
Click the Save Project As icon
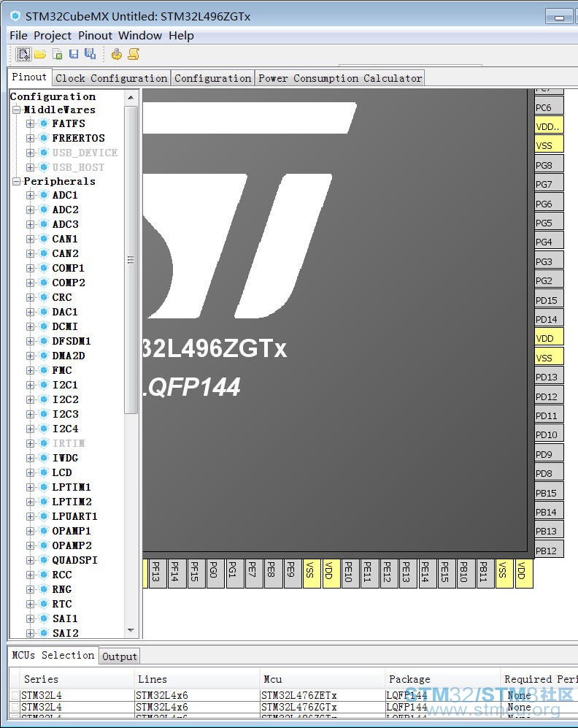[x=90, y=54]
